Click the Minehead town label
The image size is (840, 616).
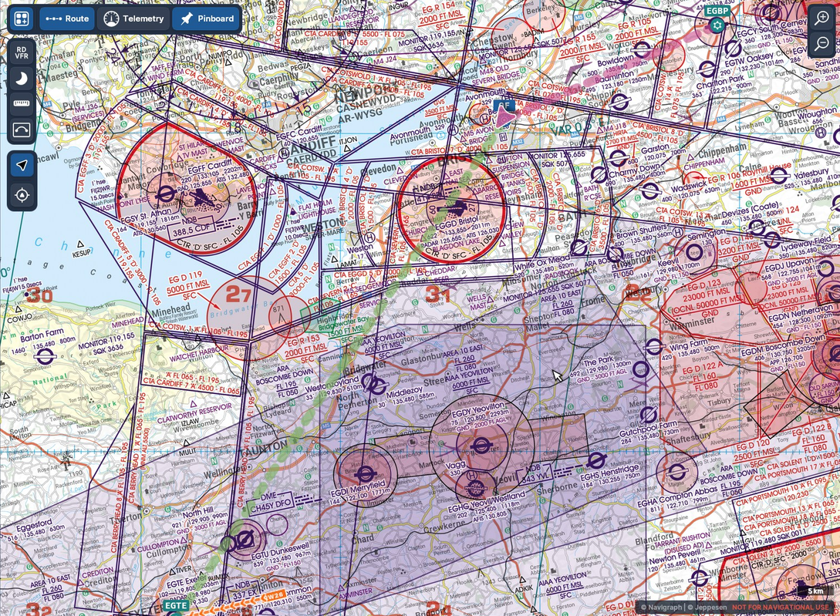171,311
